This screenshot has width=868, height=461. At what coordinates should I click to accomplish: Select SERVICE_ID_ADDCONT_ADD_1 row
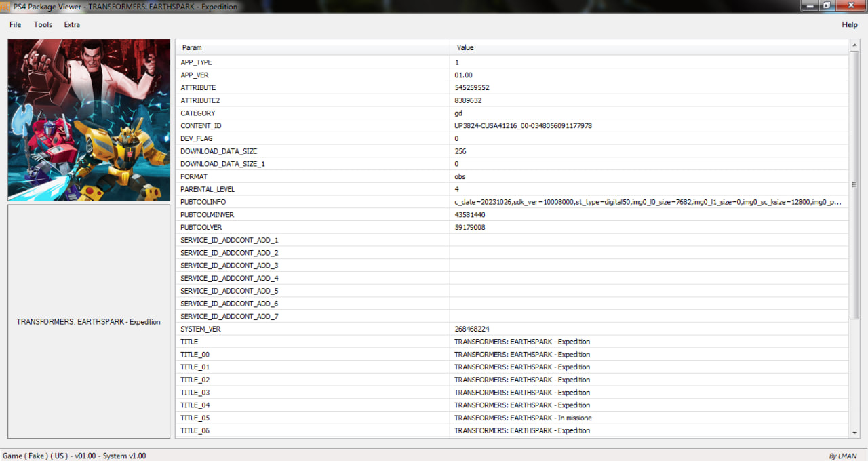512,240
